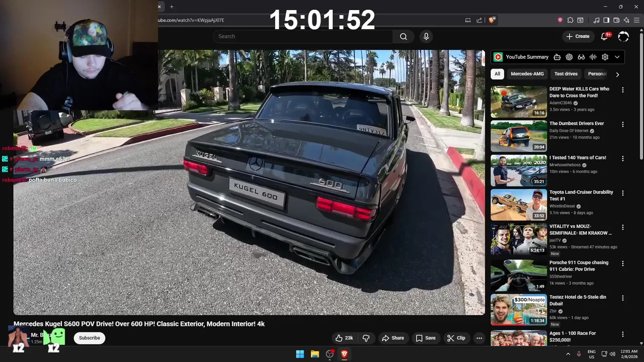The height and width of the screenshot is (362, 644).
Task: Click the ChatGPT icon in YouTube Summary
Action: point(569,57)
